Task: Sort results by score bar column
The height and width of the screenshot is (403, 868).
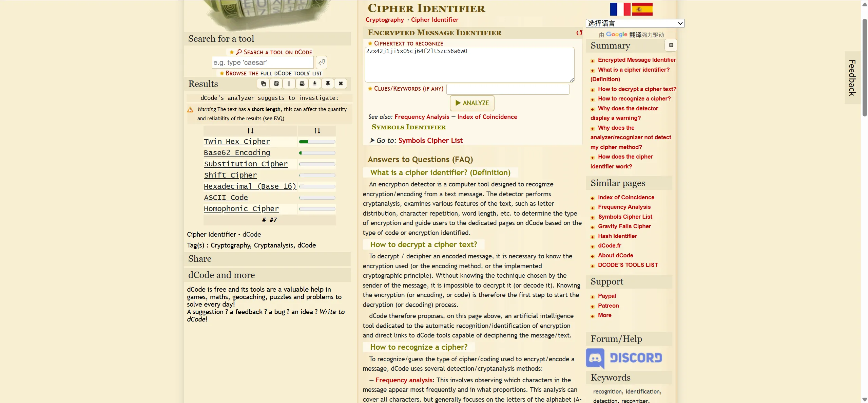Action: point(317,131)
